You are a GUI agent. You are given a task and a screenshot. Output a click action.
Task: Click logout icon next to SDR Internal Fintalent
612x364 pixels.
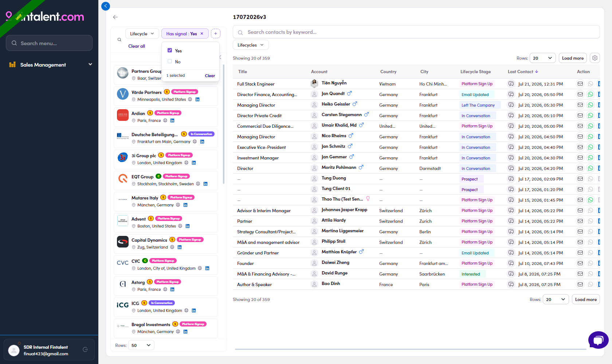(x=85, y=349)
